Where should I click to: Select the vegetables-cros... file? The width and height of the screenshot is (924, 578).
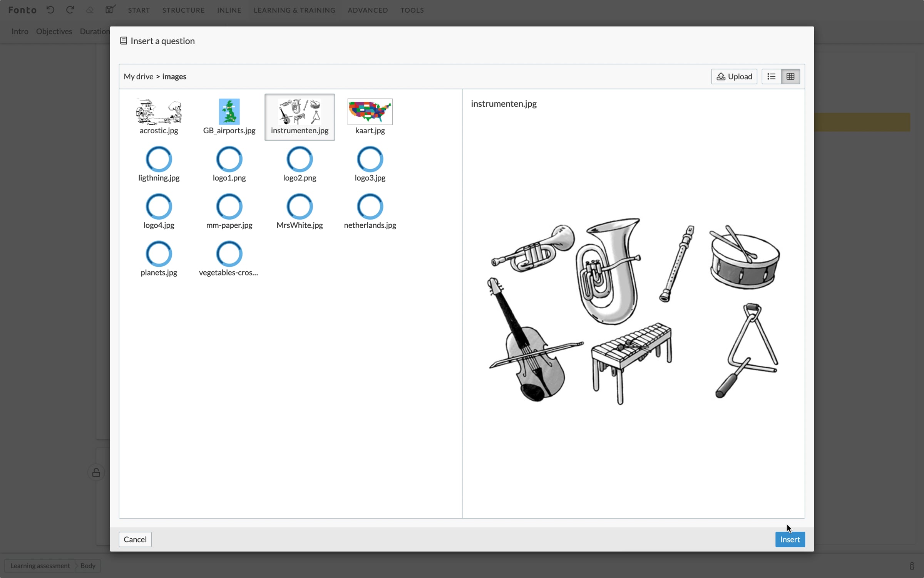(229, 259)
